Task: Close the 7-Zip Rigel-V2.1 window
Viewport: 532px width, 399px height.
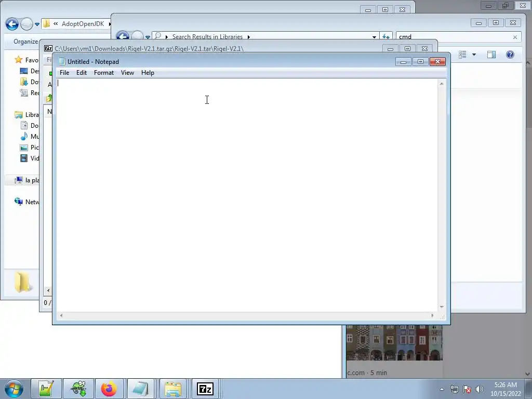Action: [x=424, y=49]
